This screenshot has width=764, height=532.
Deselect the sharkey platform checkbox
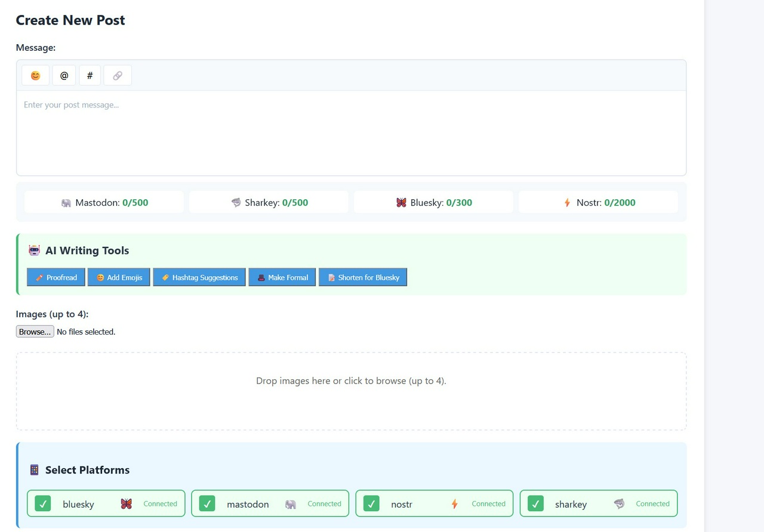(535, 504)
